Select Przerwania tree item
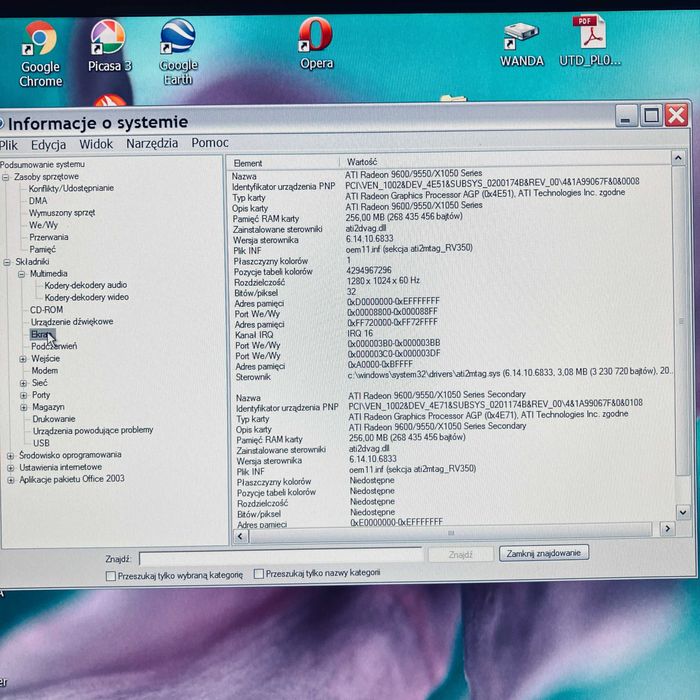This screenshot has height=700, width=700. pyautogui.click(x=49, y=237)
